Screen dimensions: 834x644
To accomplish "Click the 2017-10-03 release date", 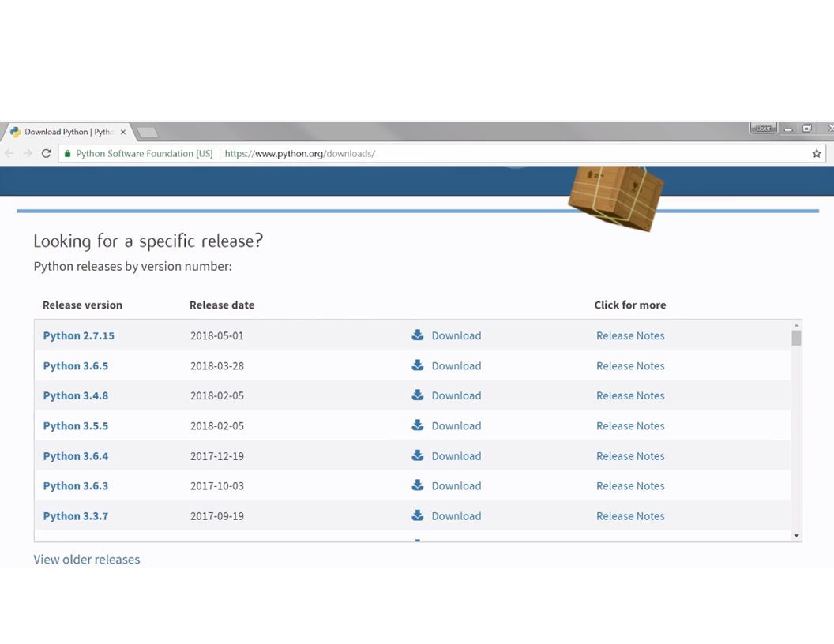I will click(217, 486).
